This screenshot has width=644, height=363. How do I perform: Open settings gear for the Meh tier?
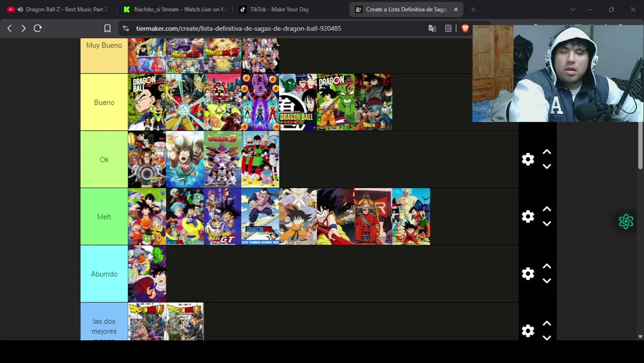528,217
